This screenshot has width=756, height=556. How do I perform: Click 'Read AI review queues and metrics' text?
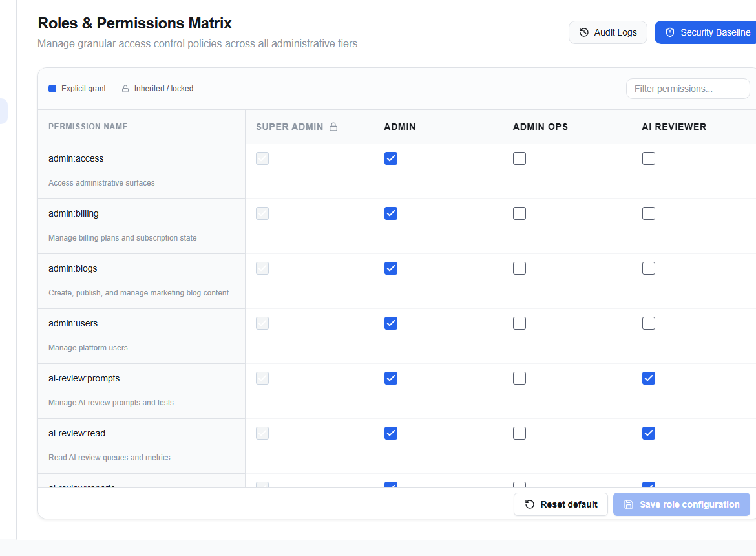pos(109,458)
